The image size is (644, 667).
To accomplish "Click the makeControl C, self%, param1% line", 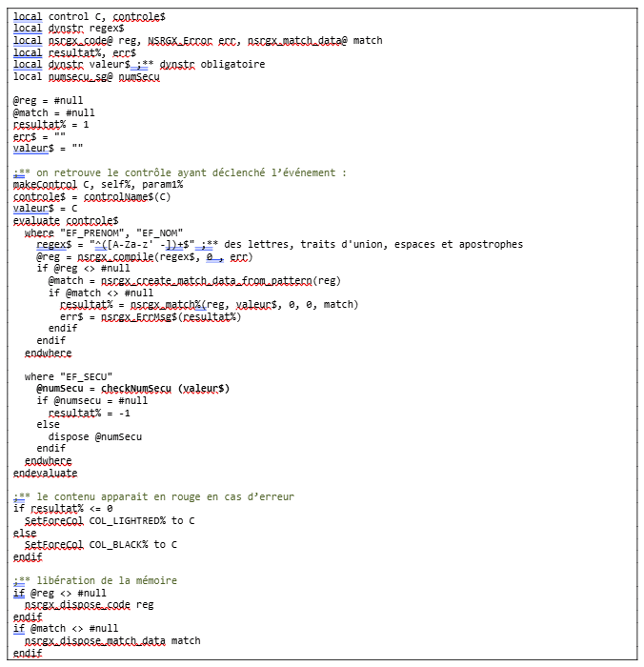I will [97, 184].
